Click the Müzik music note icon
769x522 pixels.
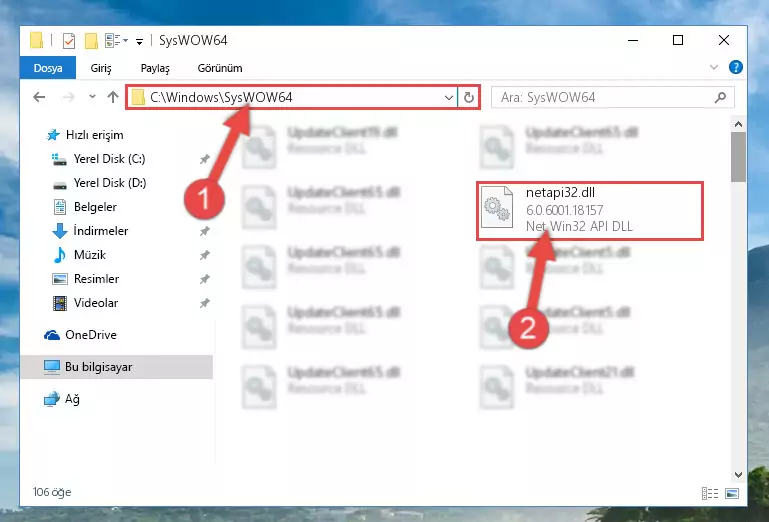[59, 255]
